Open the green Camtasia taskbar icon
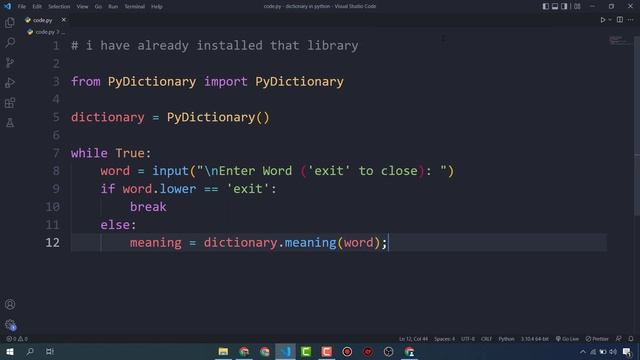 point(306,351)
